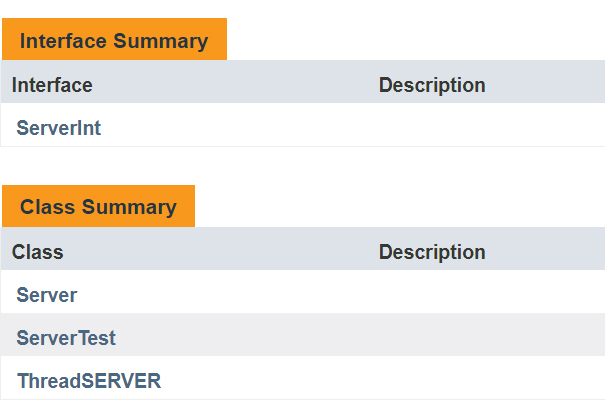Click the Class column header
Image resolution: width=605 pixels, height=405 pixels.
coord(37,252)
